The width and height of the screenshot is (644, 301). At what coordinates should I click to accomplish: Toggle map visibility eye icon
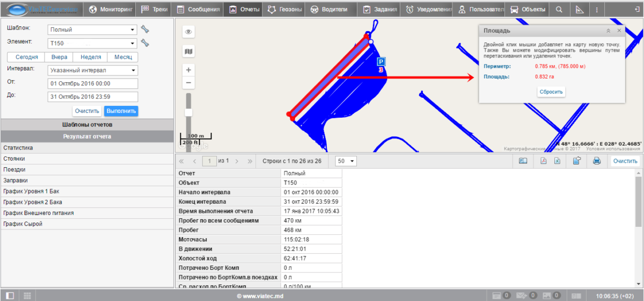pyautogui.click(x=188, y=32)
